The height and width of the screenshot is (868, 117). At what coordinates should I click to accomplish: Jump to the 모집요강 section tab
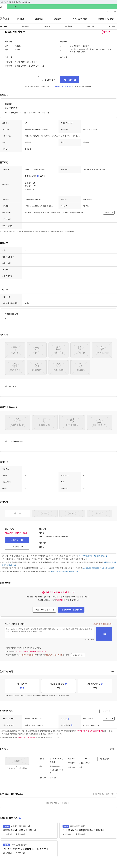tap(3, 26)
